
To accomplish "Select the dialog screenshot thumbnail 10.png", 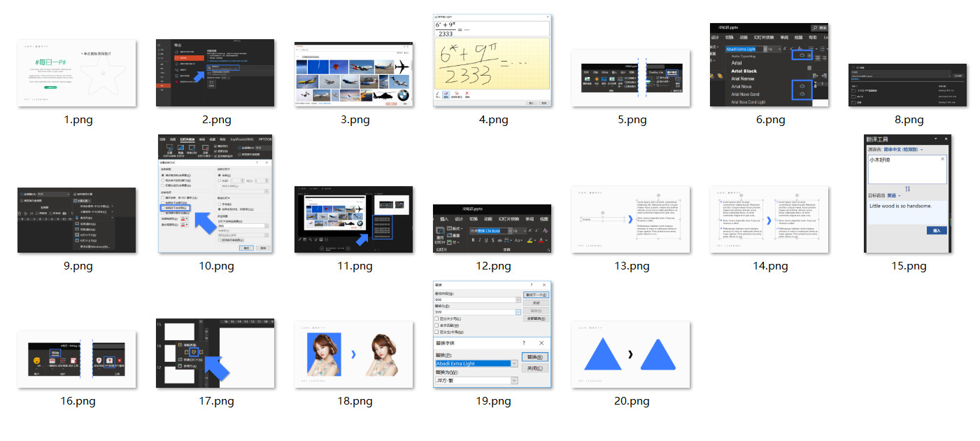I will [215, 194].
